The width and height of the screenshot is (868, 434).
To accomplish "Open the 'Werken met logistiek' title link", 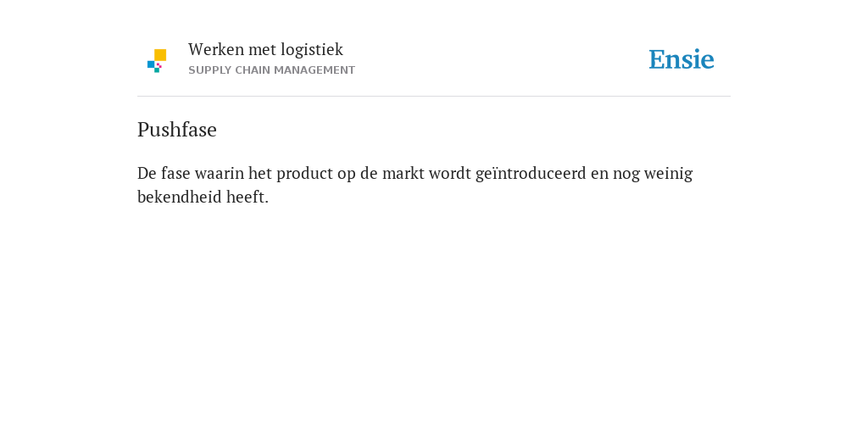I will (265, 50).
